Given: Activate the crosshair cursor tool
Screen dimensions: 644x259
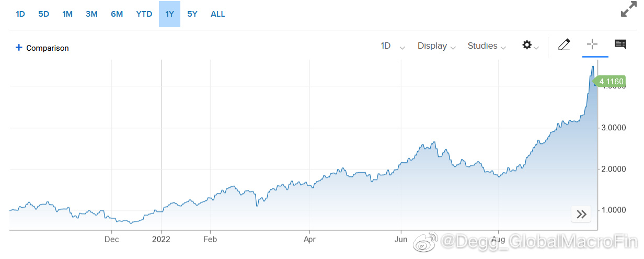Looking at the screenshot, I should (592, 44).
